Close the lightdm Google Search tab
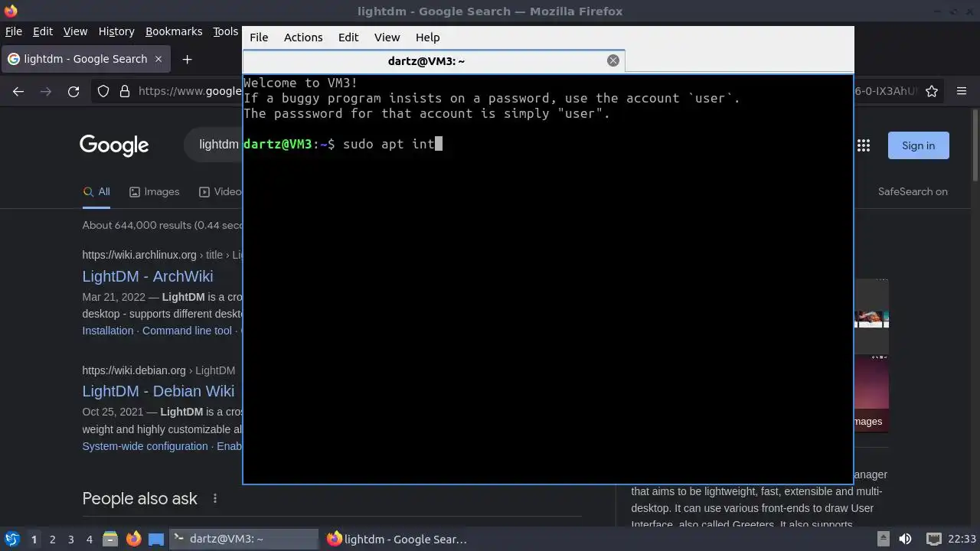 point(158,59)
